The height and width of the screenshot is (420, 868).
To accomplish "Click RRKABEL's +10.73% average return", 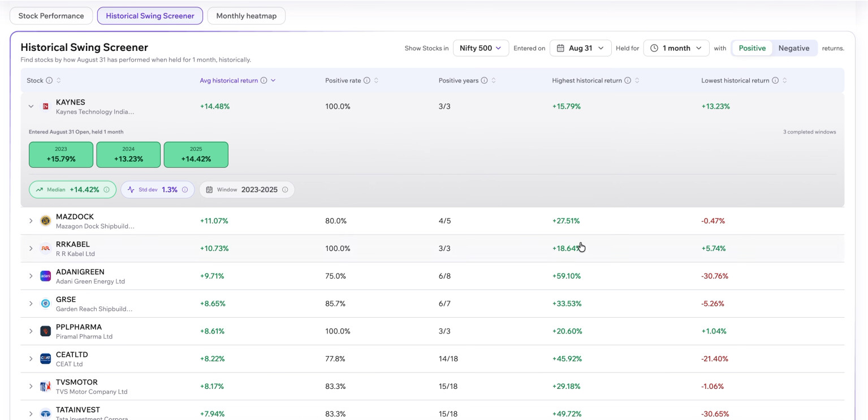I will pyautogui.click(x=214, y=249).
